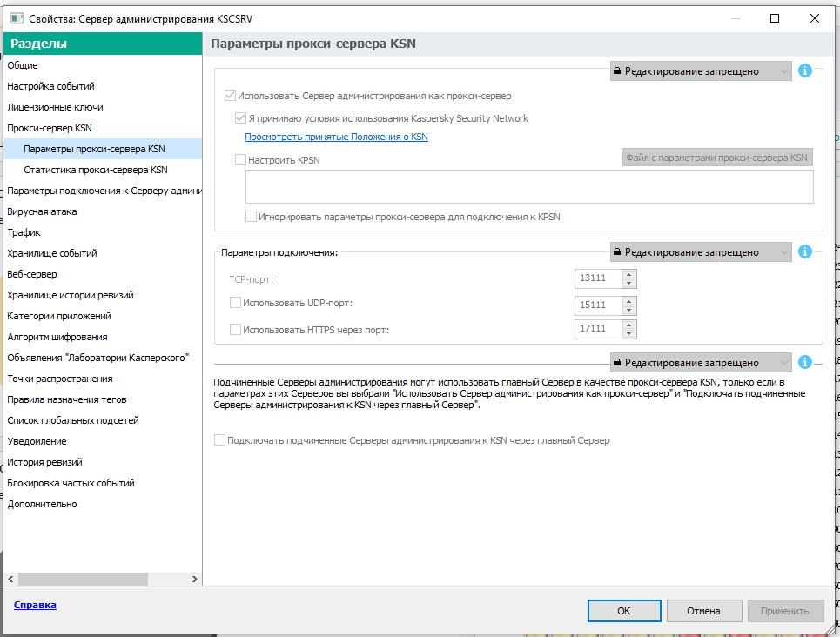Click the info icon beside the third lock dropdown

click(x=805, y=362)
